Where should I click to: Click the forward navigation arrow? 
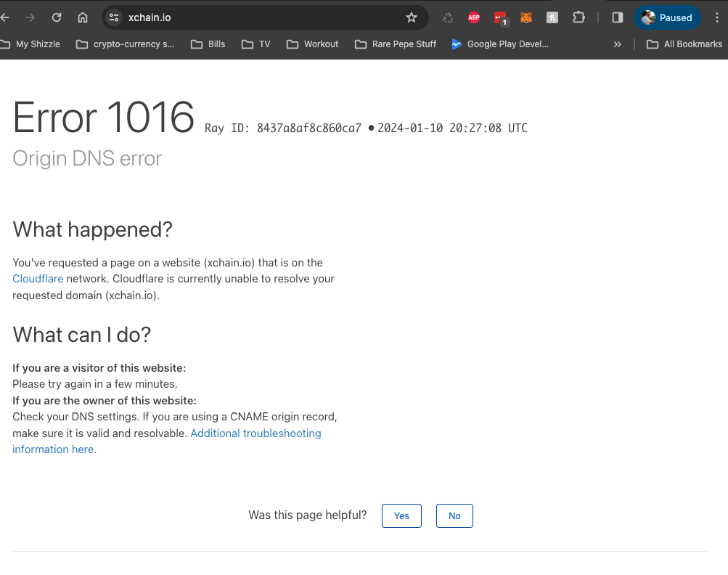pyautogui.click(x=30, y=17)
